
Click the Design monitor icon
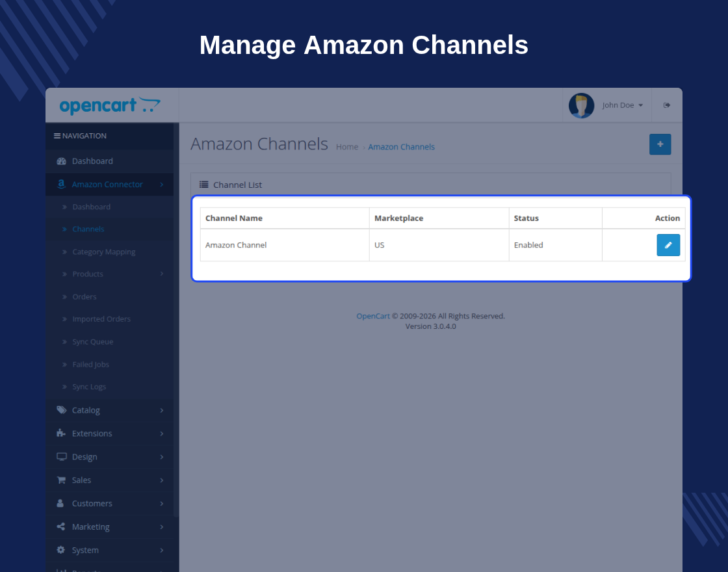click(x=61, y=456)
